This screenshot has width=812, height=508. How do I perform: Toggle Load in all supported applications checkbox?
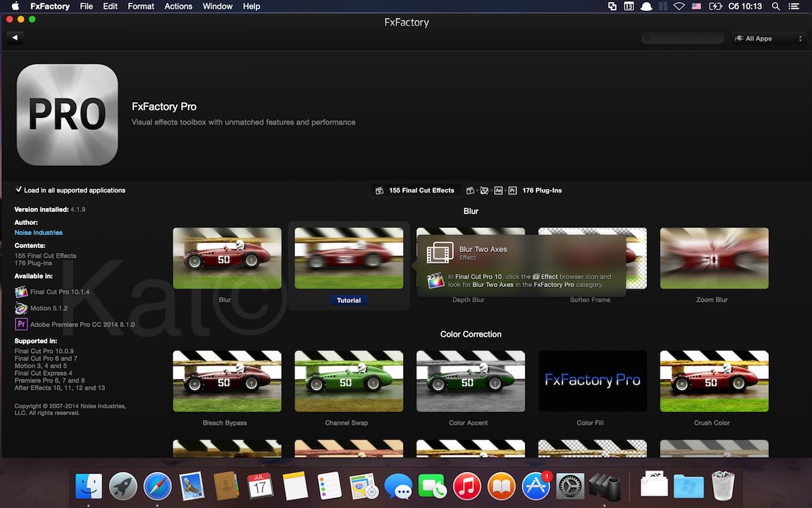[18, 190]
